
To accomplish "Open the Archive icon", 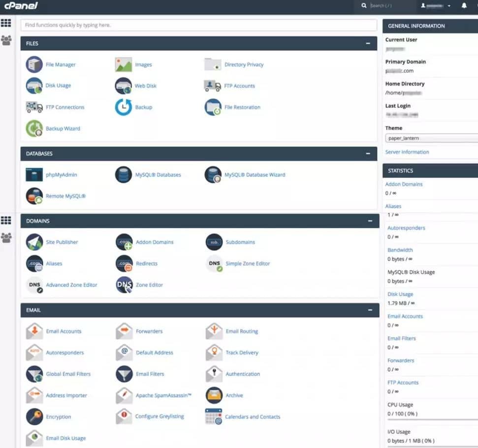I will pos(214,395).
